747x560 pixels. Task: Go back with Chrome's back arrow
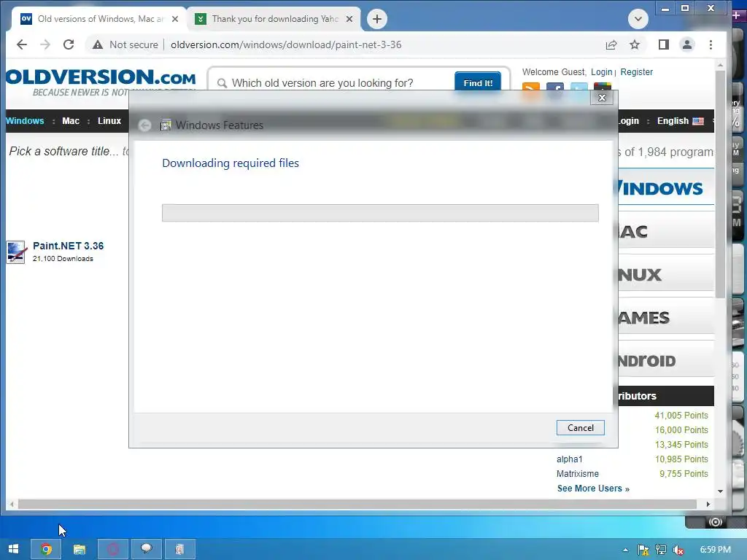[21, 44]
